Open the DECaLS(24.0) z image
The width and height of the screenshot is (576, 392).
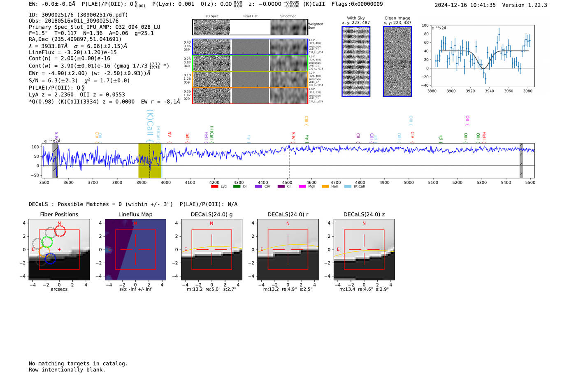[x=364, y=250]
